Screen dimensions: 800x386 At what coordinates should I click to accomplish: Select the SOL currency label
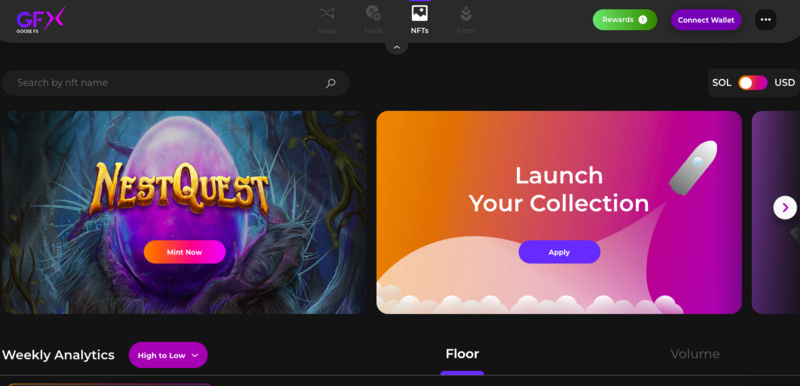click(721, 83)
